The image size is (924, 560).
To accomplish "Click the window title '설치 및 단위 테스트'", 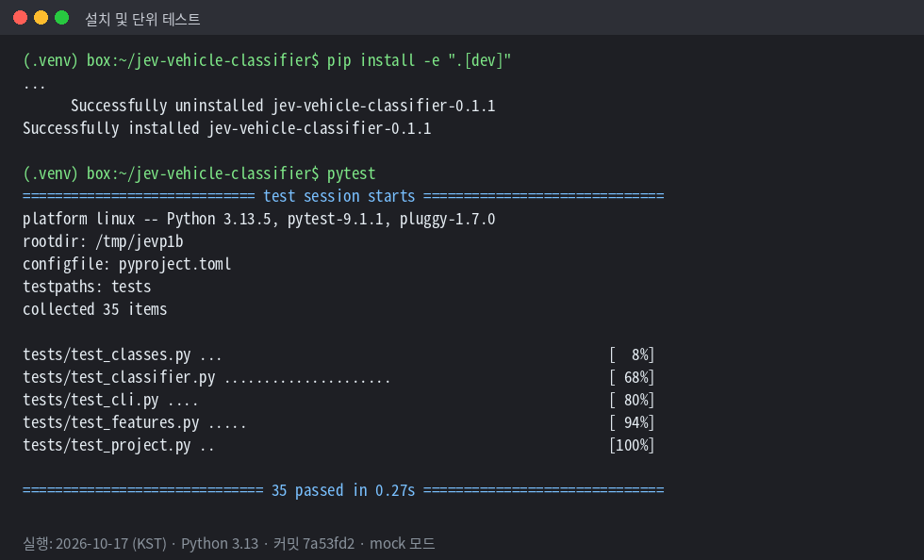I will (142, 20).
